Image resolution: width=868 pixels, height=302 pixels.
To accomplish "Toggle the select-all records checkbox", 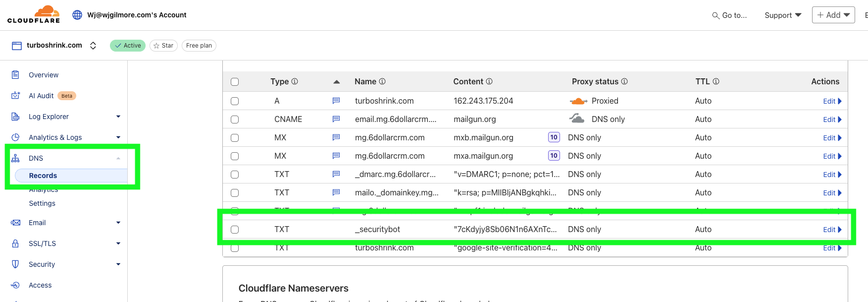I will tap(235, 82).
